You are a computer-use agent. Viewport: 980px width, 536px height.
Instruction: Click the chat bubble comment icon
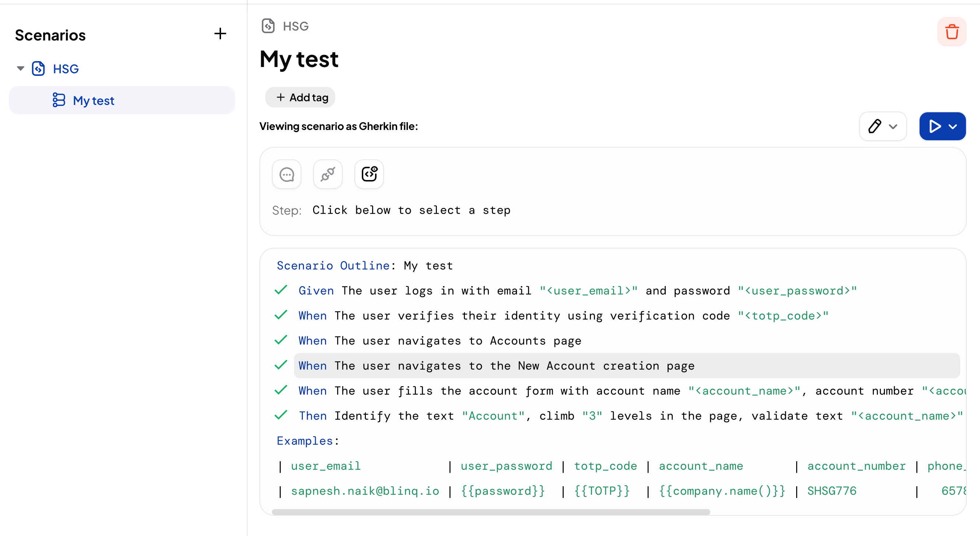click(x=287, y=174)
